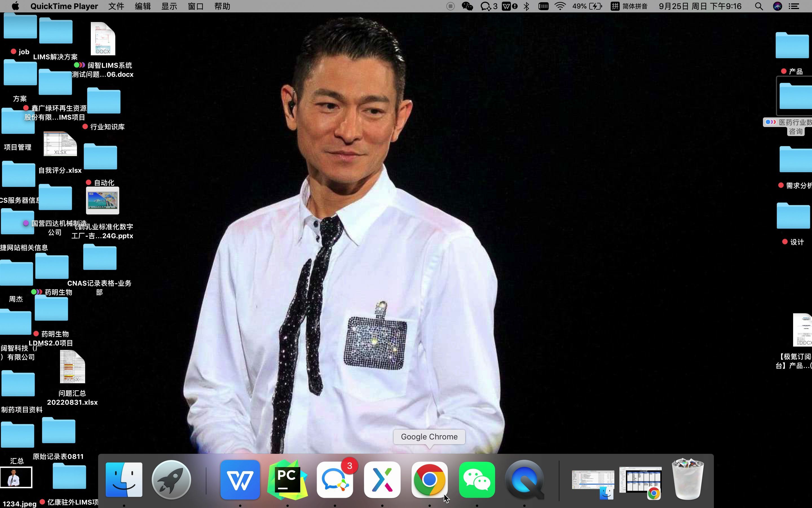
Task: Open 简体拼音 input method menu
Action: point(629,6)
